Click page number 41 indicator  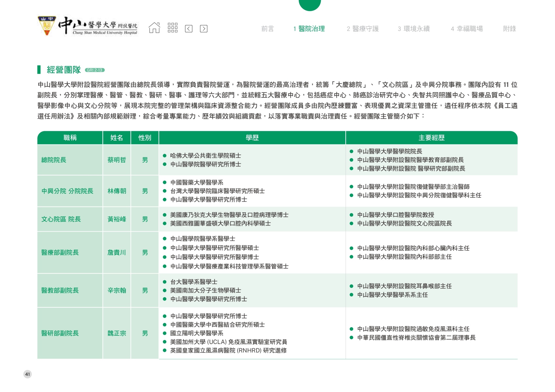click(x=27, y=374)
